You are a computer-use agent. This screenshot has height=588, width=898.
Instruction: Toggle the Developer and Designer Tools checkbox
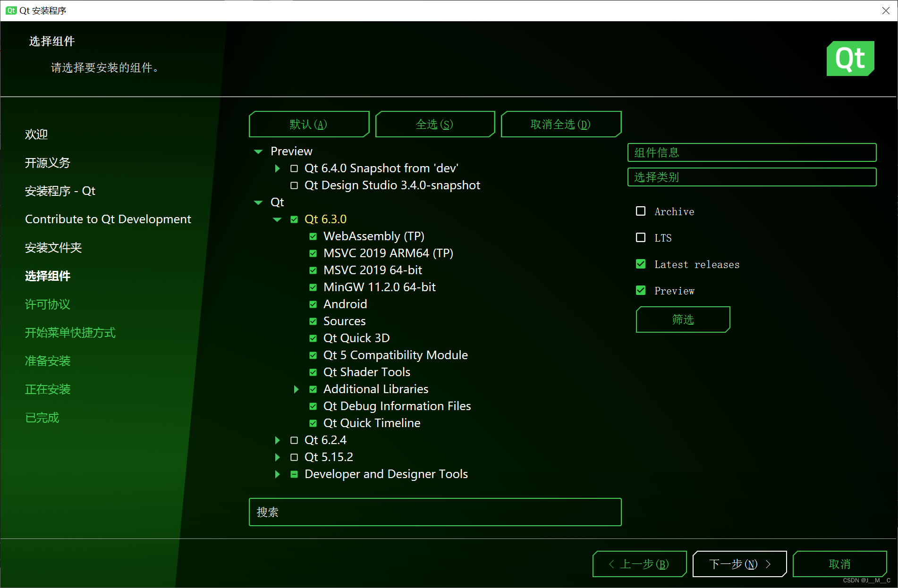click(294, 474)
